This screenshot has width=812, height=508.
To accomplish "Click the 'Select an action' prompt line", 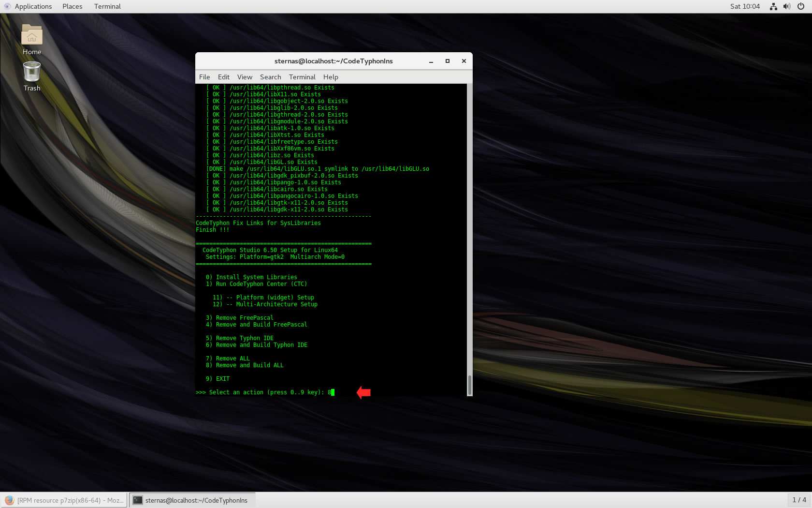I will pos(264,392).
